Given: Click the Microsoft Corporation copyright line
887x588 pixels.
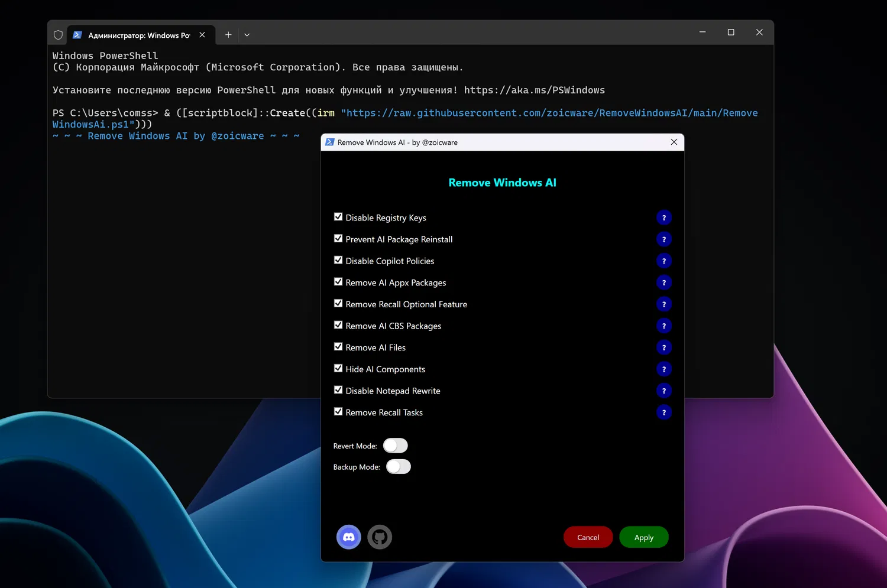Looking at the screenshot, I should [x=258, y=67].
